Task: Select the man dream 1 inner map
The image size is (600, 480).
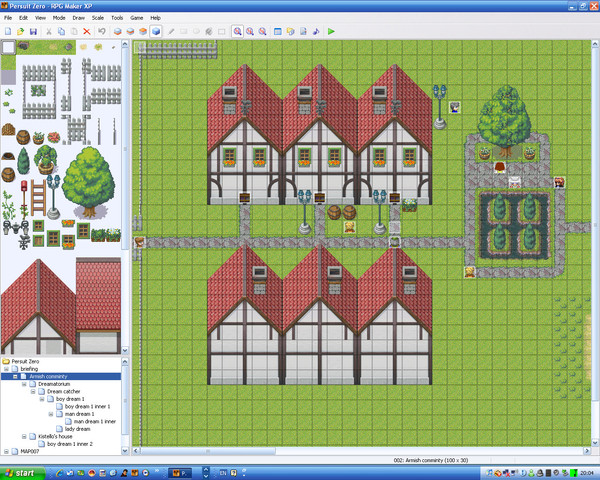Action: pos(95,421)
